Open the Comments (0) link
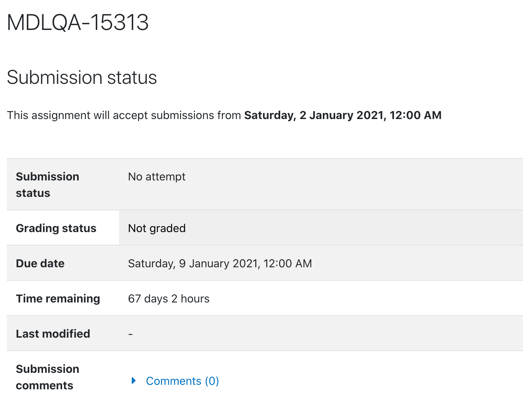 182,381
